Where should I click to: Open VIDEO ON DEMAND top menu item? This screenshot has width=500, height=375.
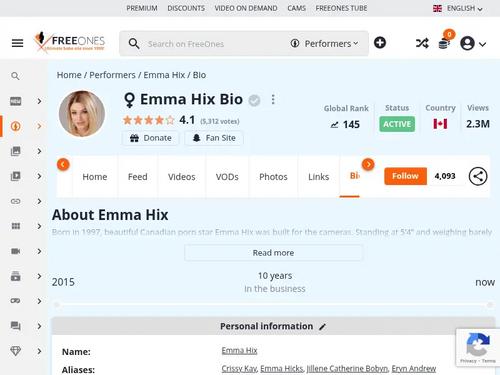(246, 8)
